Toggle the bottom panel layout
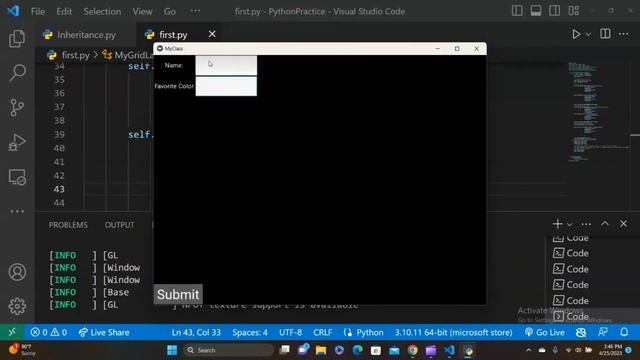This screenshot has width=640, height=360. pos(536,11)
